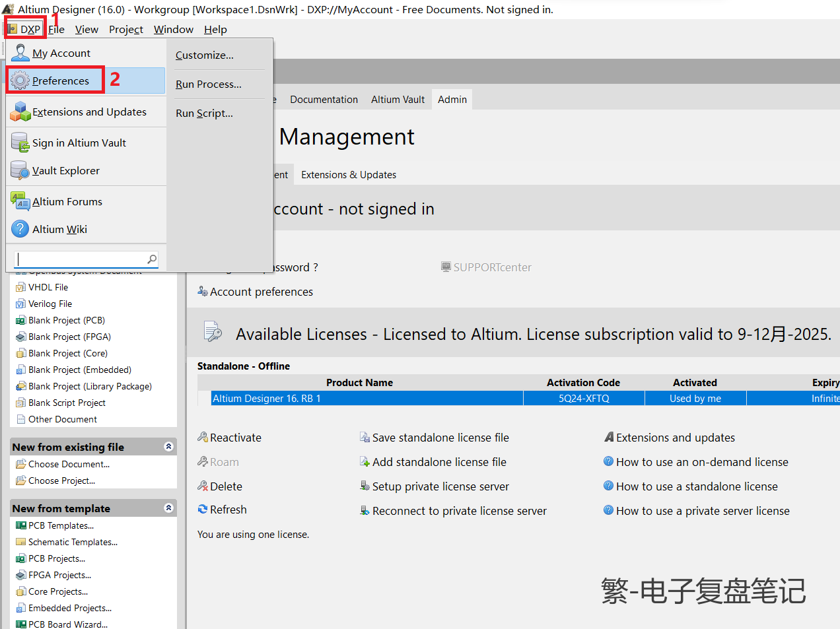The height and width of the screenshot is (629, 840).
Task: Click Choose Document... entry
Action: pos(63,464)
